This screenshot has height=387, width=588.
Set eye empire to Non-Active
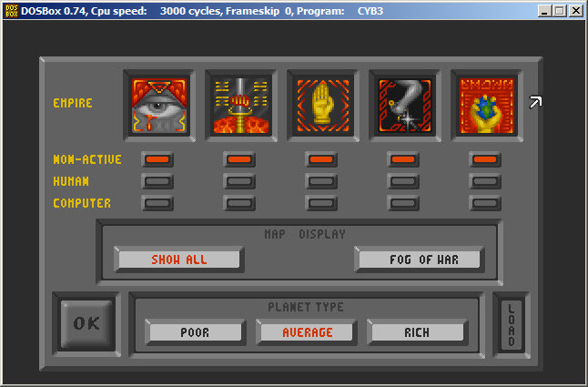click(x=157, y=159)
